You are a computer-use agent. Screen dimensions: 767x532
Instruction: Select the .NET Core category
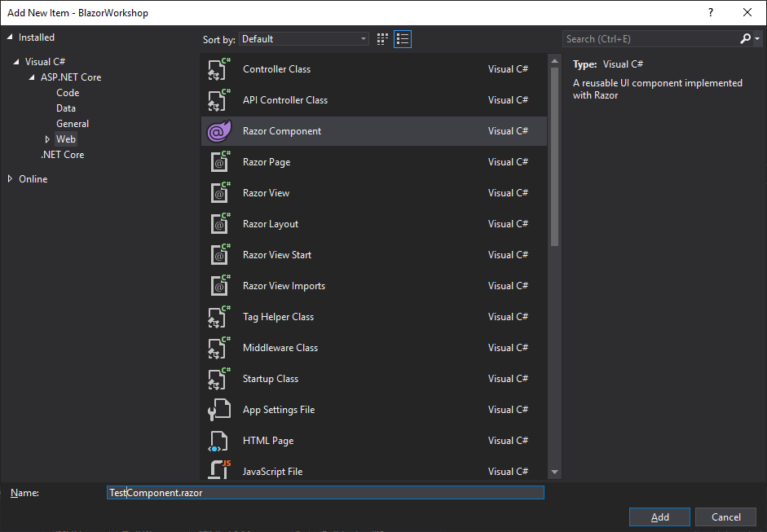63,155
